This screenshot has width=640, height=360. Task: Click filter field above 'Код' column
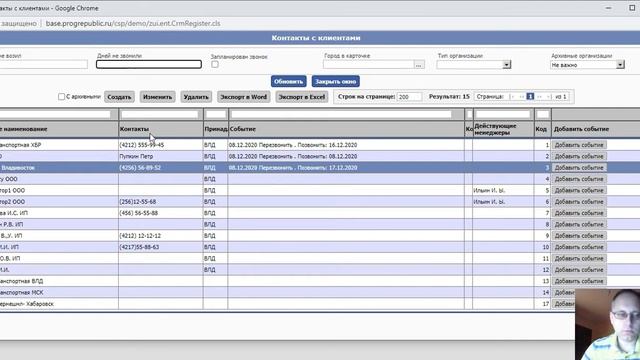pos(542,114)
